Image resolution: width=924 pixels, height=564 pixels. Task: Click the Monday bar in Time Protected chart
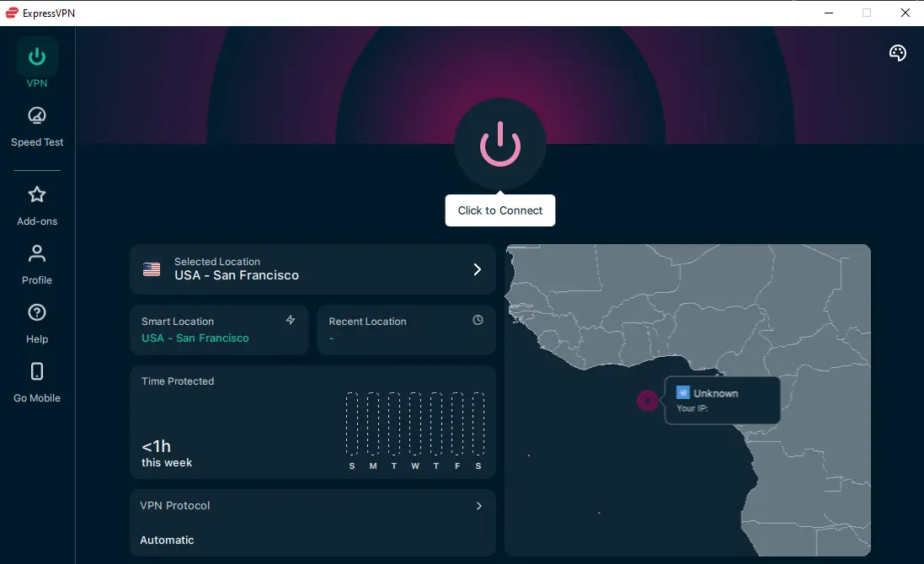point(372,423)
